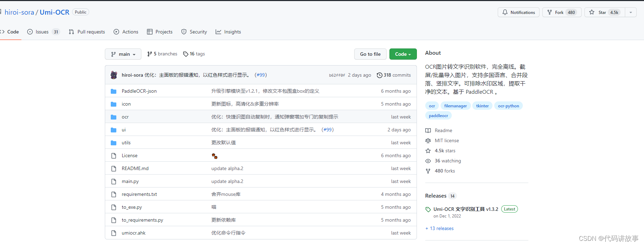Screen dimensions: 644x245
Task: View 36 watching link
Action: click(443, 161)
